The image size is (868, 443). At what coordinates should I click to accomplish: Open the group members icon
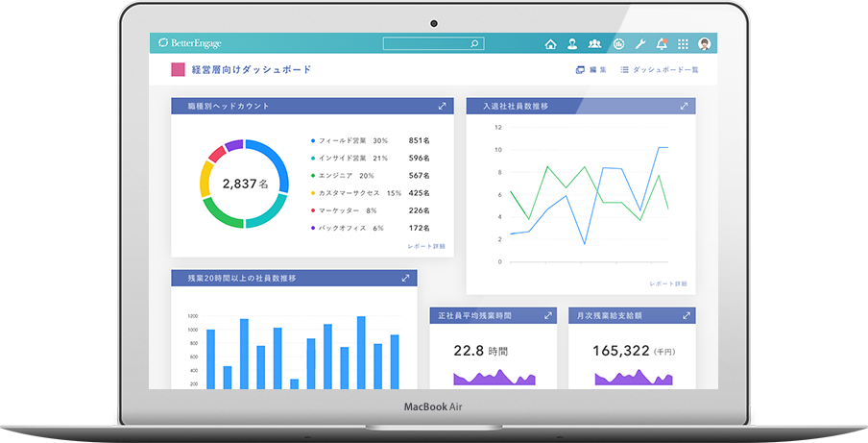[595, 44]
